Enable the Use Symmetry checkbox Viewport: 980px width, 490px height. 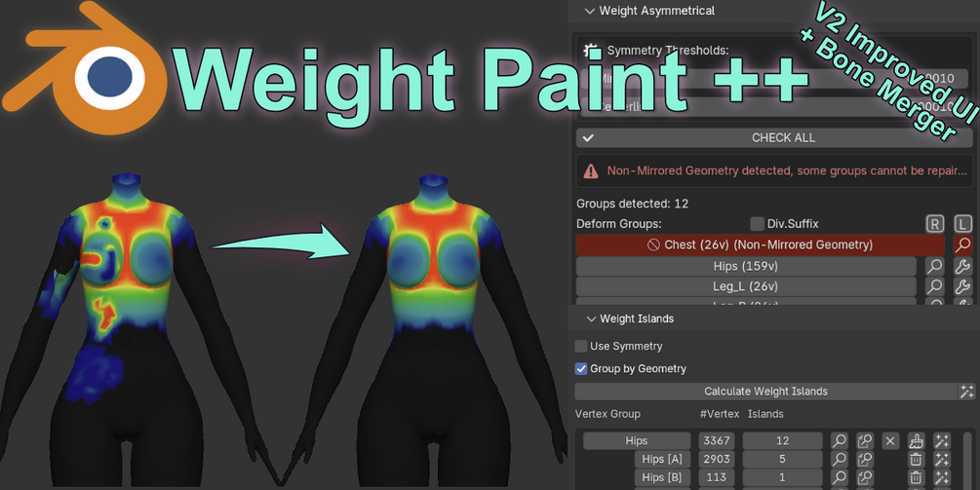581,346
